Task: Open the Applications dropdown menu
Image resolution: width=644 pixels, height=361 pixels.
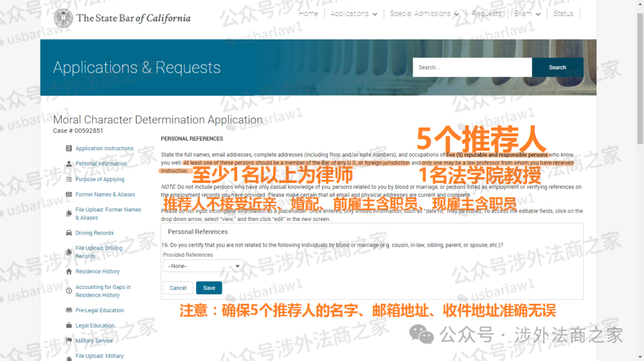Action: 354,14
